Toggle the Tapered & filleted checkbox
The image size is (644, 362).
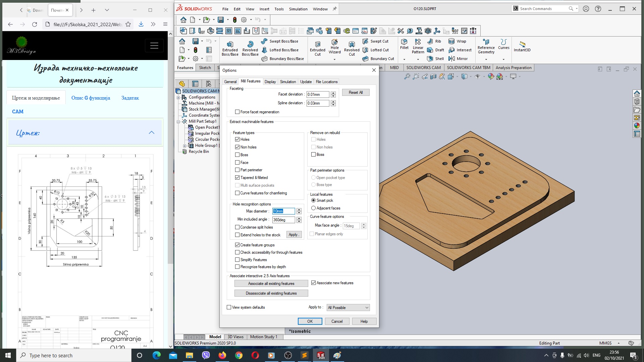click(237, 177)
